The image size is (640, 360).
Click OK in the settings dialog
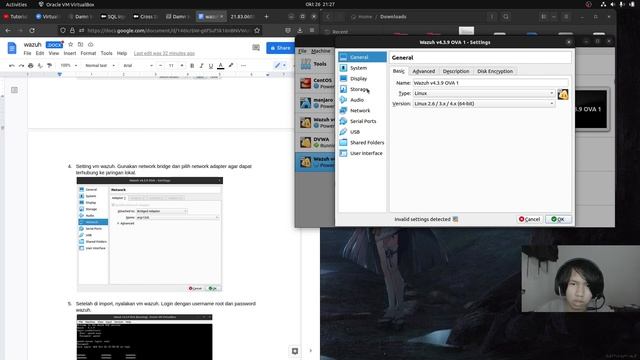(558, 219)
